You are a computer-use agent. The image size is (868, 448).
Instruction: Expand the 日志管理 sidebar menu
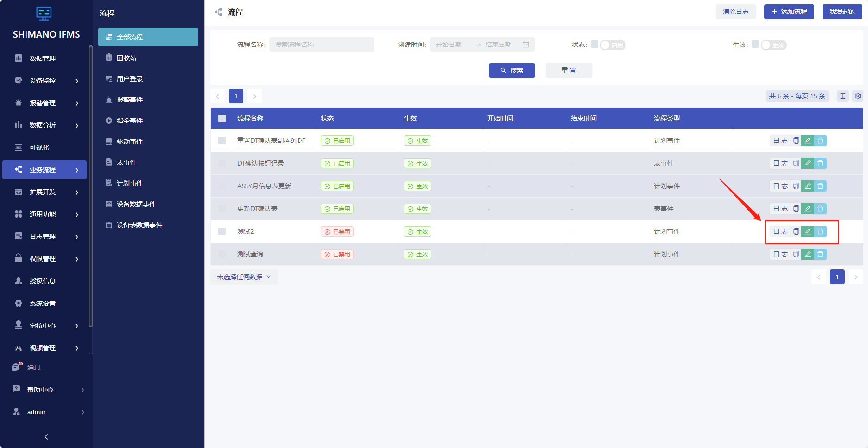coord(44,237)
